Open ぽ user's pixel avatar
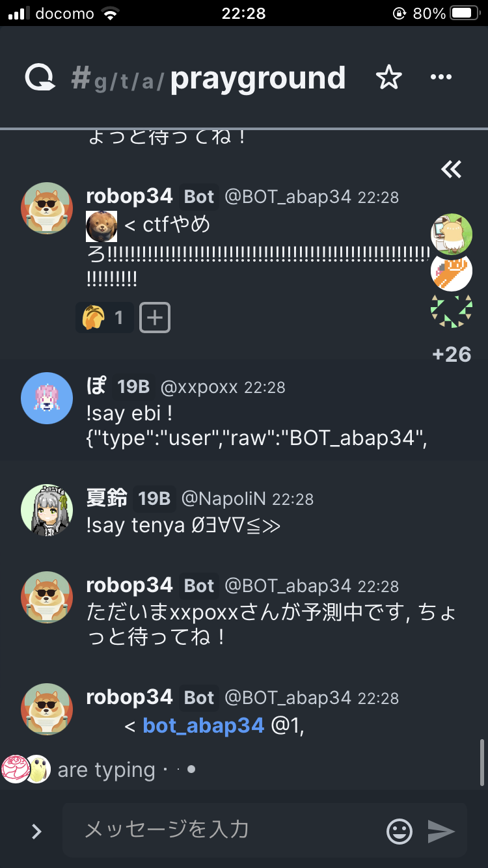The height and width of the screenshot is (868, 488). [46, 398]
